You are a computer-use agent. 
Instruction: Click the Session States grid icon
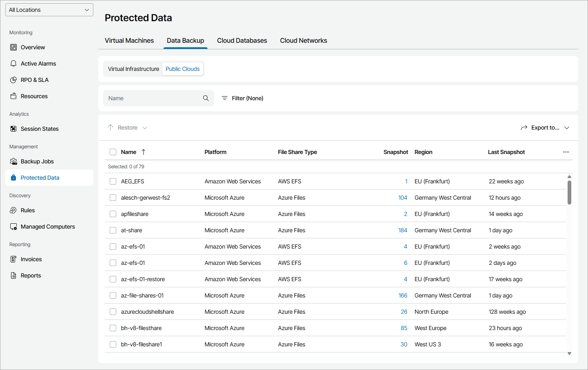[13, 129]
